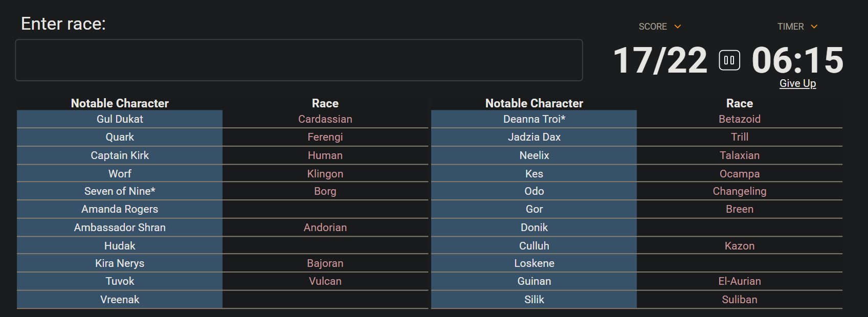Select the Cardassian race answer
The height and width of the screenshot is (317, 868).
click(x=325, y=119)
